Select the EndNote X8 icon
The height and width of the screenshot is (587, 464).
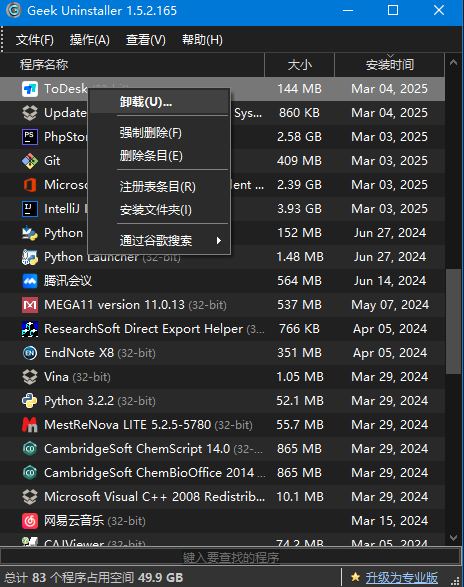[30, 353]
